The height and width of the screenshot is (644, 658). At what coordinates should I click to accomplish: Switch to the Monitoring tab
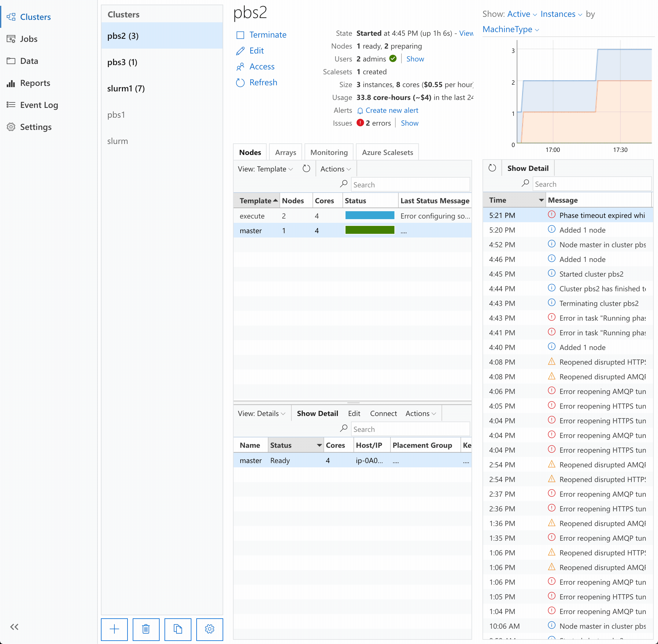(329, 152)
